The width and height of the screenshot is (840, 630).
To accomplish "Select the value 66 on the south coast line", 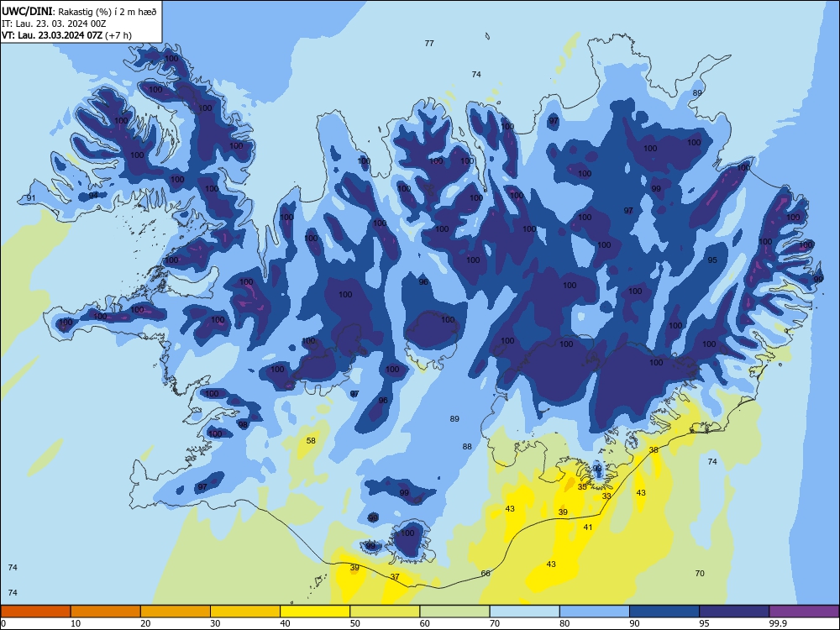I will [x=486, y=573].
